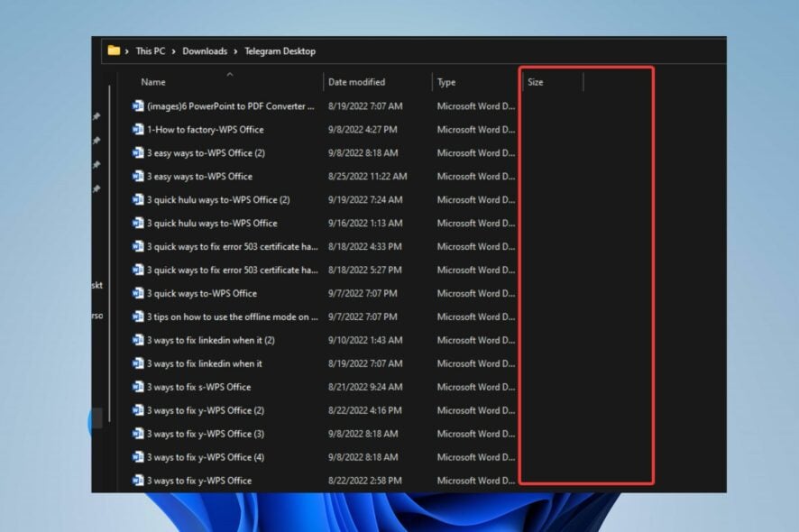Image resolution: width=799 pixels, height=532 pixels.
Task: Select the file '3 ways to fix y-WPS Office'
Action: (x=199, y=481)
